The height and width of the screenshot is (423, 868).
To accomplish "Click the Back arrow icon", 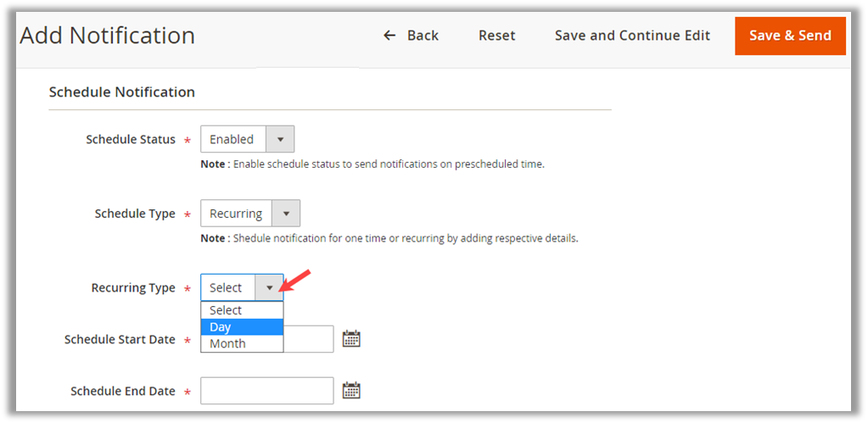I will point(389,36).
